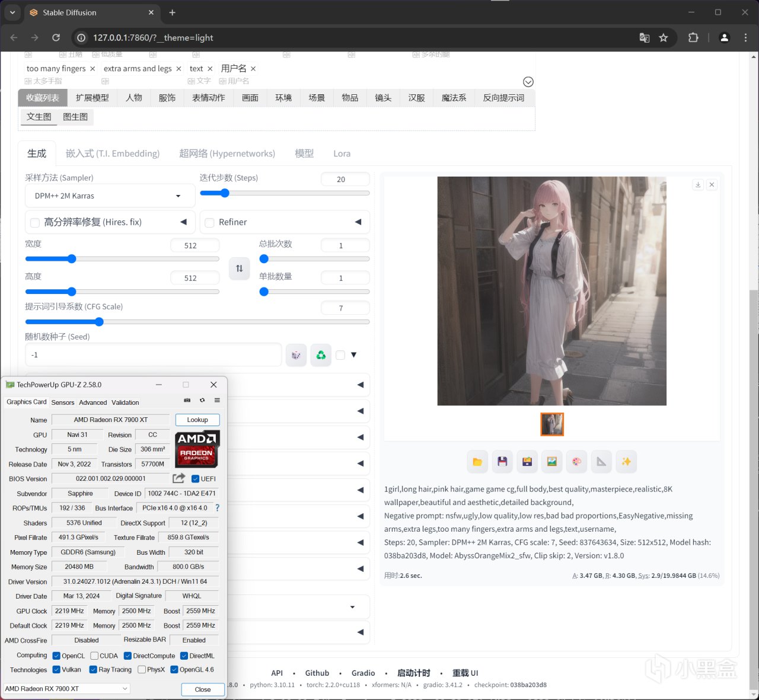Screen dimensions: 759x700
Task: Tick the extra seed checkbox next to recycle
Action: click(340, 355)
